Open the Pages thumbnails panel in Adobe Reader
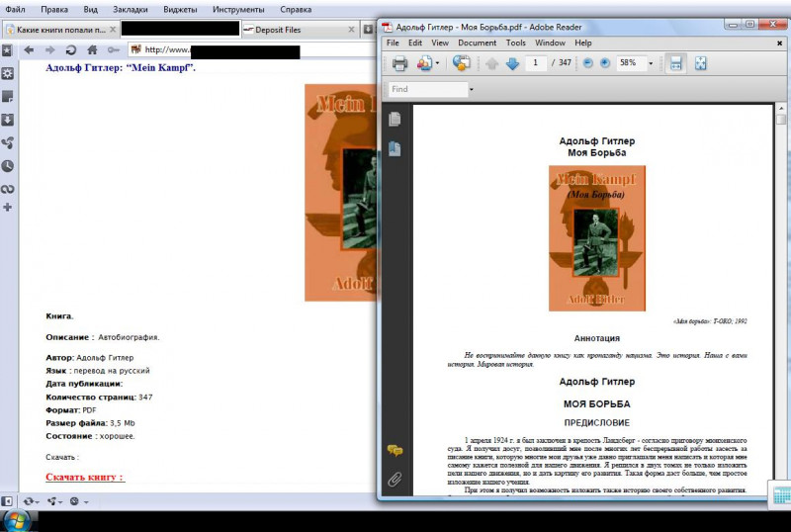The width and height of the screenshot is (791, 532). (x=395, y=119)
